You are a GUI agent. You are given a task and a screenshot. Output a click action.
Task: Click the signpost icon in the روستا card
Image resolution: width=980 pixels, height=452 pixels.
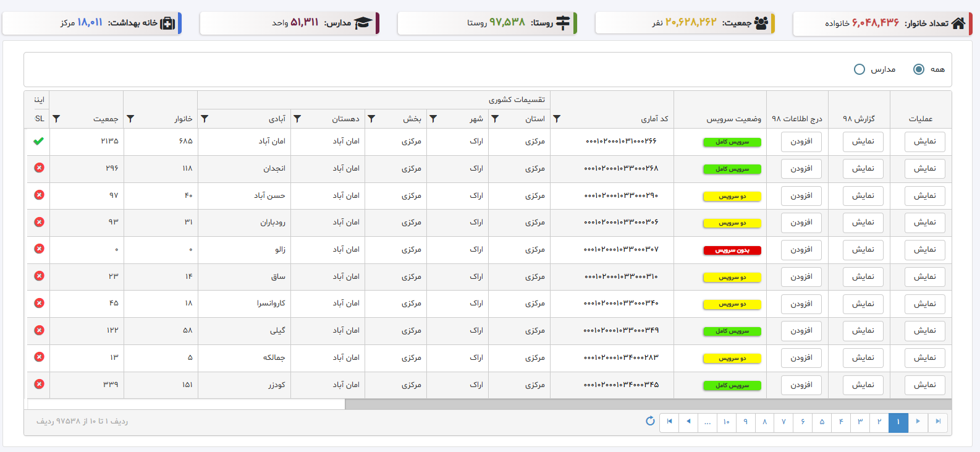[563, 23]
